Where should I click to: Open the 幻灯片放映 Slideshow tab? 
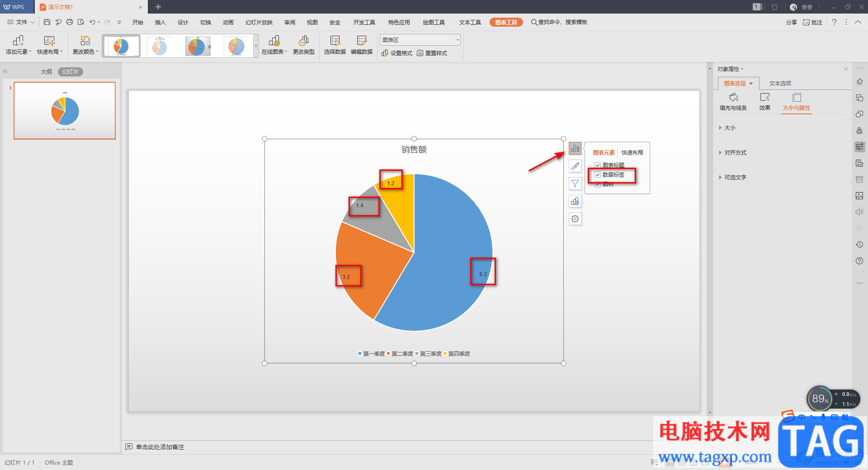259,22
